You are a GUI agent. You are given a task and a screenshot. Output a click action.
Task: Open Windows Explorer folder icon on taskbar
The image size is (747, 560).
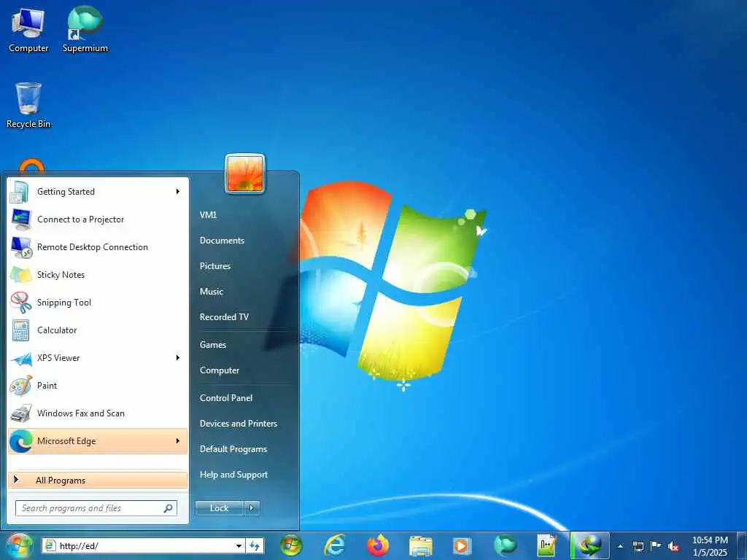421,545
